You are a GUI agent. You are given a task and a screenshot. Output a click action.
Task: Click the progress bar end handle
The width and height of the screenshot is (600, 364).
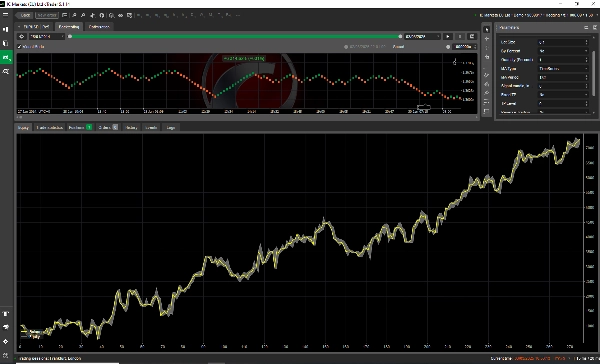pos(400,36)
